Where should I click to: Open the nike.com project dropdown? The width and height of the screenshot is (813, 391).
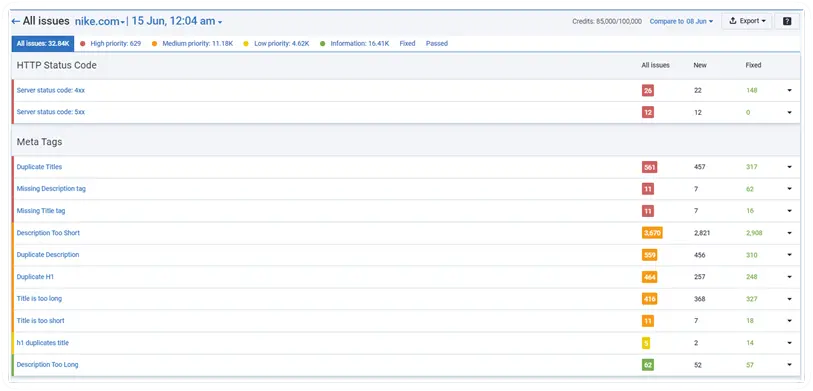tap(100, 21)
